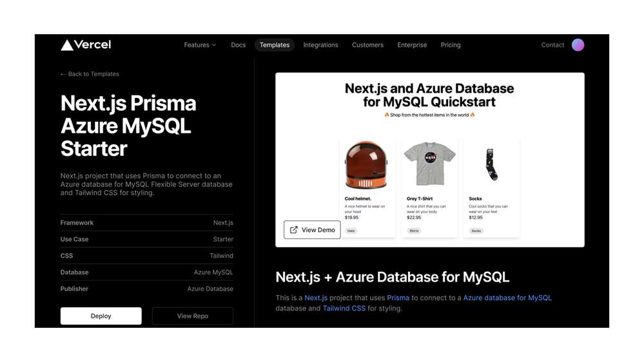Click the Socks tag chip
The width and height of the screenshot is (644, 362).
(476, 231)
